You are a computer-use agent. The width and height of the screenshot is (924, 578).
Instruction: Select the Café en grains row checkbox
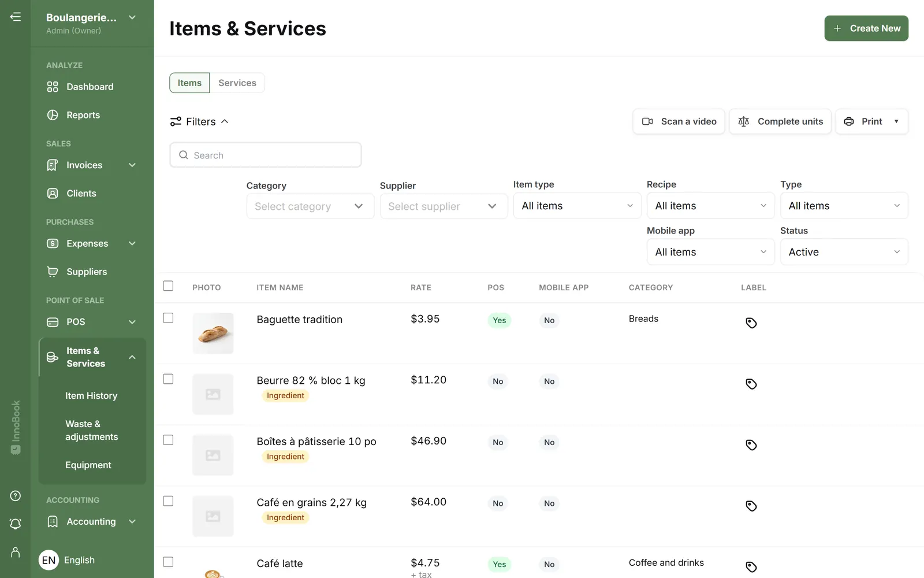168,501
